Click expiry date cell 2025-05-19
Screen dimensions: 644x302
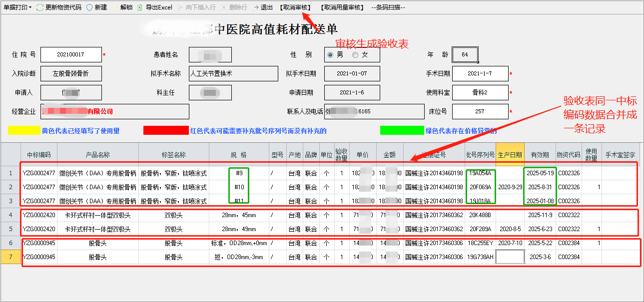pos(541,173)
